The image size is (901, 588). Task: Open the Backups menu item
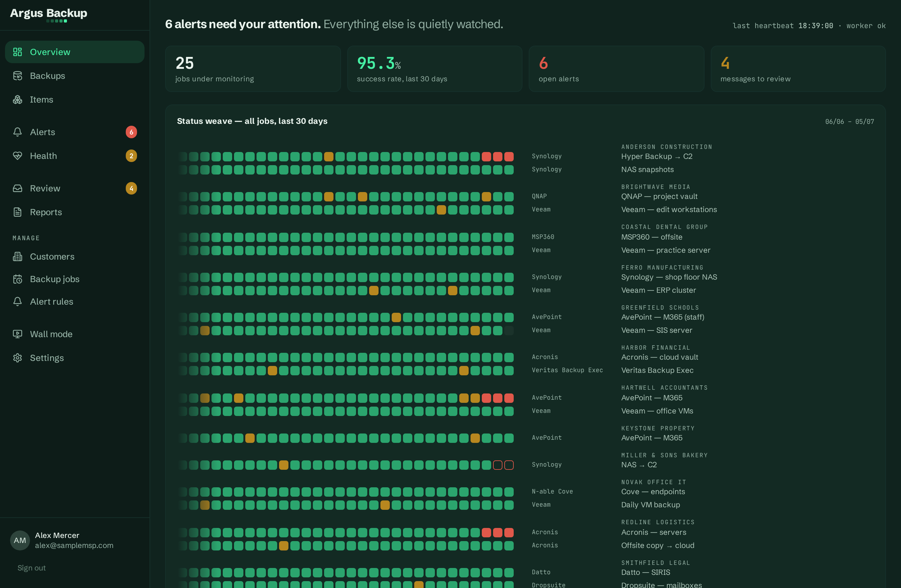pyautogui.click(x=74, y=76)
